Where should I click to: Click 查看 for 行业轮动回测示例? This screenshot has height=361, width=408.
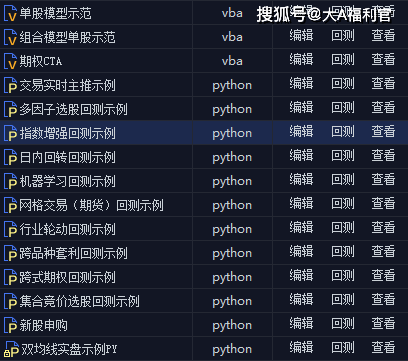click(383, 227)
